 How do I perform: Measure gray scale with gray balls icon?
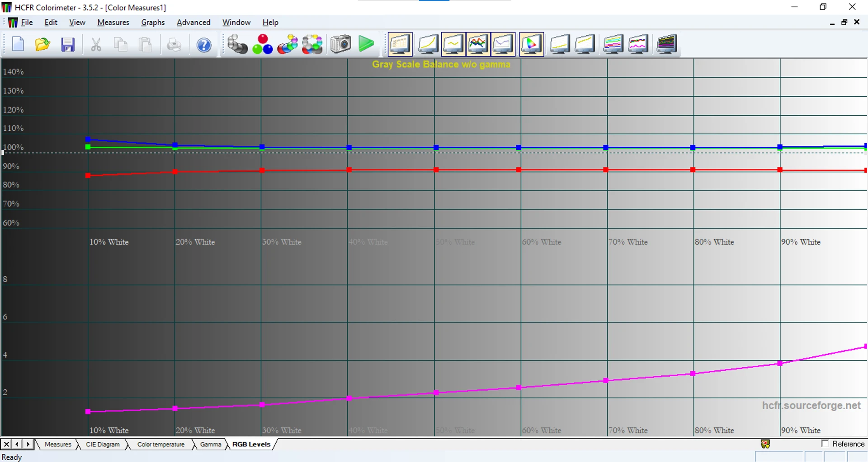[x=237, y=44]
